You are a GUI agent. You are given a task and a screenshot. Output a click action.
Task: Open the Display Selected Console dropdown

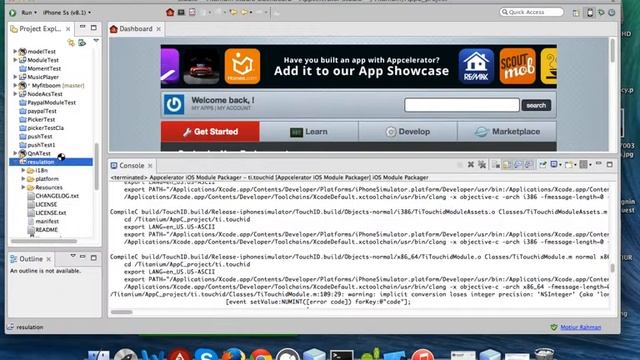[x=560, y=165]
